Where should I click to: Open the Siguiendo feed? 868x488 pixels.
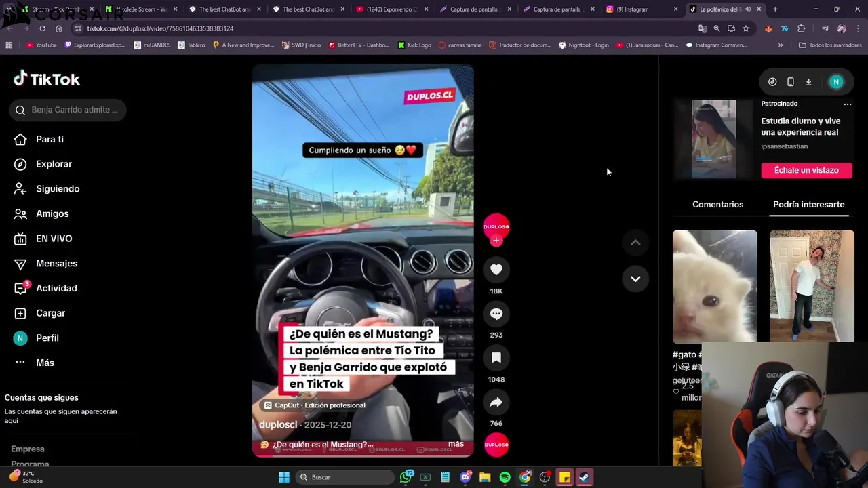point(58,189)
